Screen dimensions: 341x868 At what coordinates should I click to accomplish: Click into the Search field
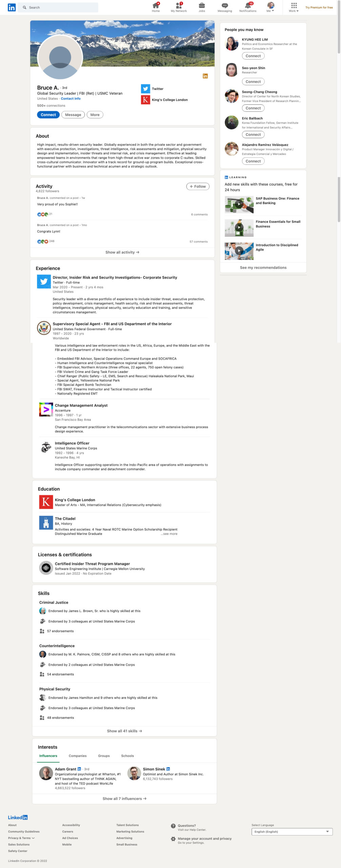click(x=58, y=7)
